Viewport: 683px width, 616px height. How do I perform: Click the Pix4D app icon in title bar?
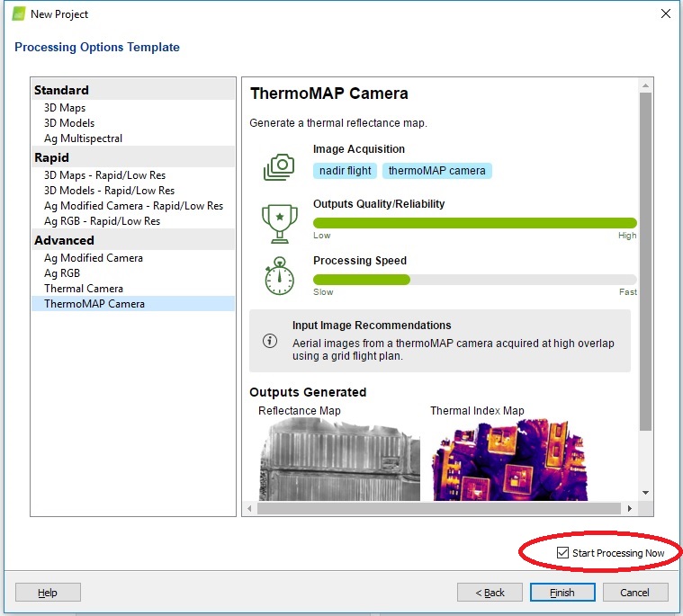(x=19, y=13)
